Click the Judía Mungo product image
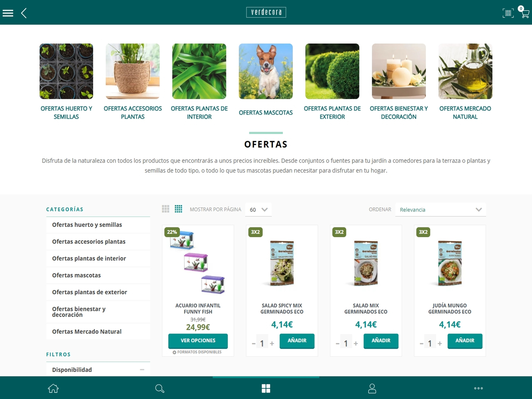The height and width of the screenshot is (399, 532). (450, 263)
